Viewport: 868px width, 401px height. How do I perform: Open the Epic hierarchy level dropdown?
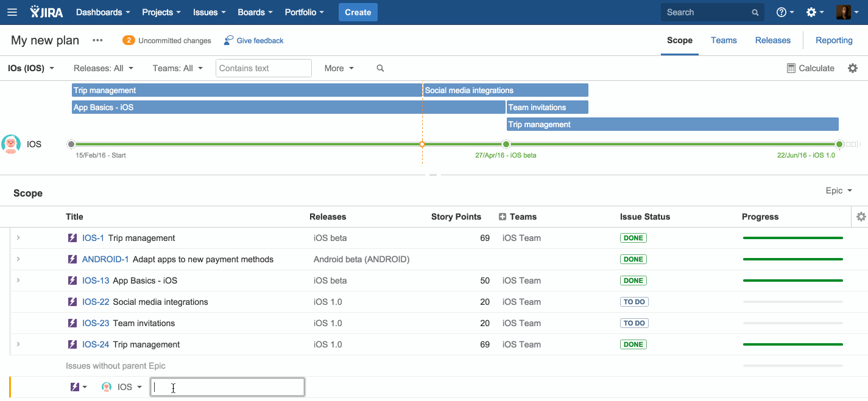click(x=838, y=191)
